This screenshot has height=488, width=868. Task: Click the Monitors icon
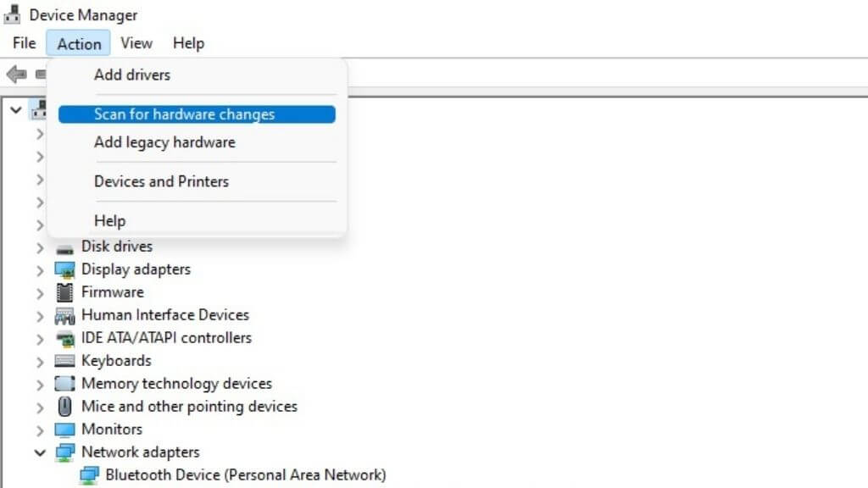[64, 430]
